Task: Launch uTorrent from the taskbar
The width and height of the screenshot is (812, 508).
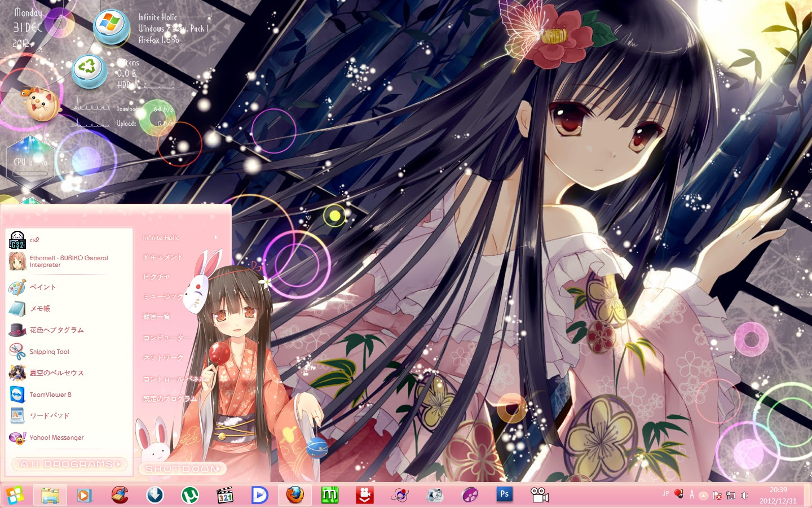Action: 190,496
